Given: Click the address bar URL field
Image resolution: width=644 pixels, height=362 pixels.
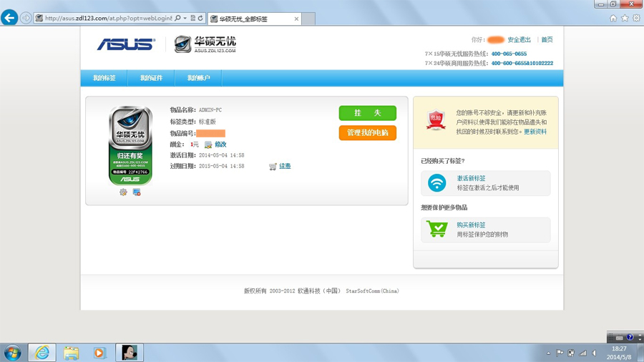Looking at the screenshot, I should pos(109,18).
